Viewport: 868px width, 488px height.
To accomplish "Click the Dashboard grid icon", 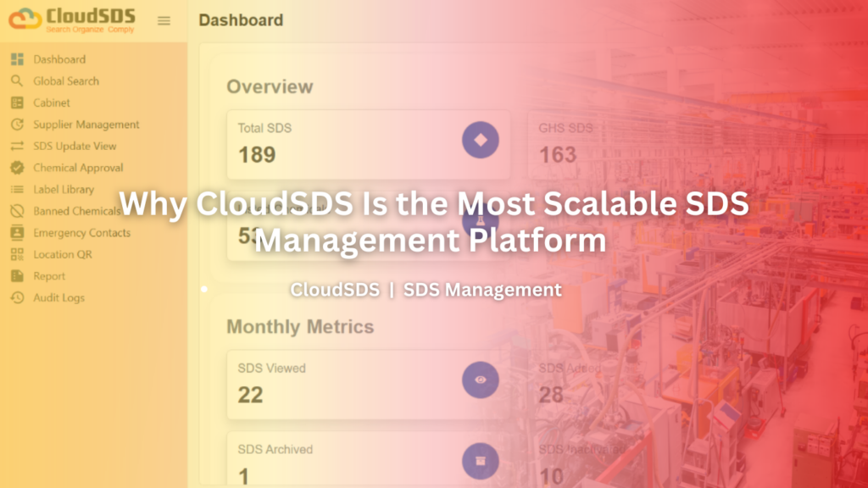I will (17, 59).
